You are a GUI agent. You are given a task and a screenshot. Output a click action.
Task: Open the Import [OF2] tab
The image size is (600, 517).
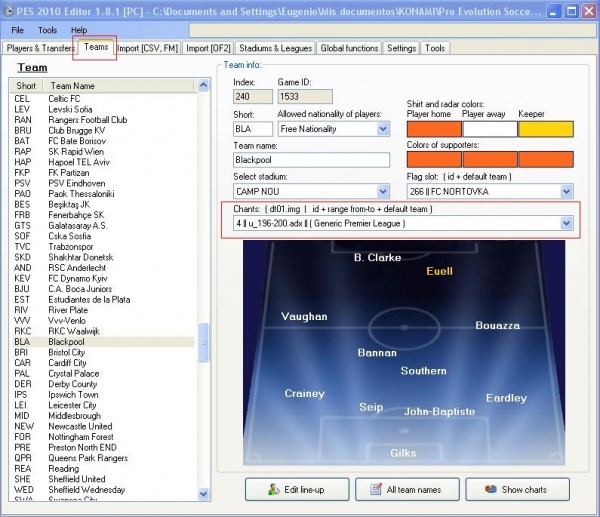[x=208, y=48]
